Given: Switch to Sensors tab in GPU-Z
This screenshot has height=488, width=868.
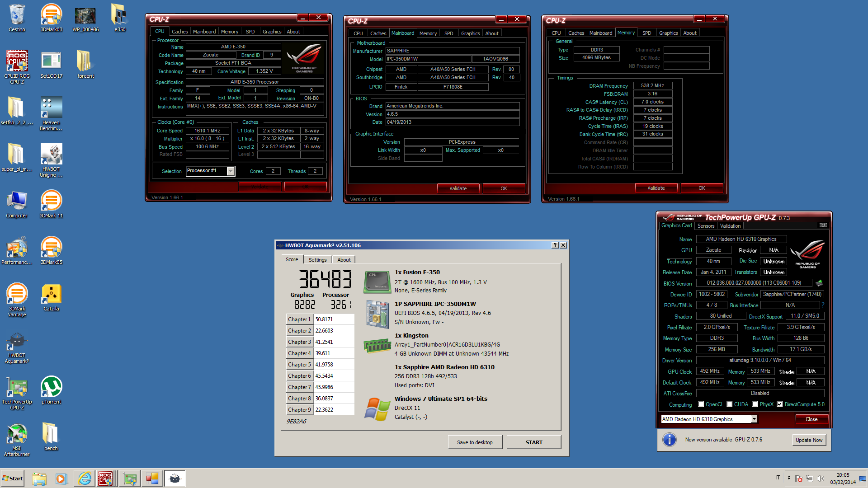Looking at the screenshot, I should coord(706,226).
